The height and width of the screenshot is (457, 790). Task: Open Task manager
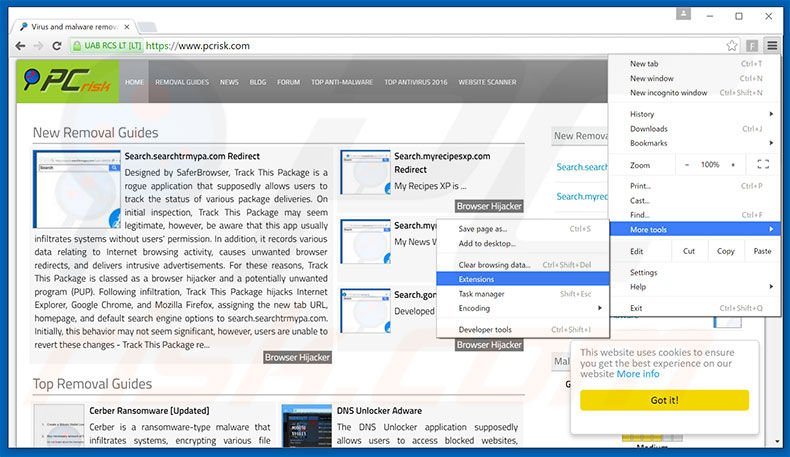click(523, 294)
